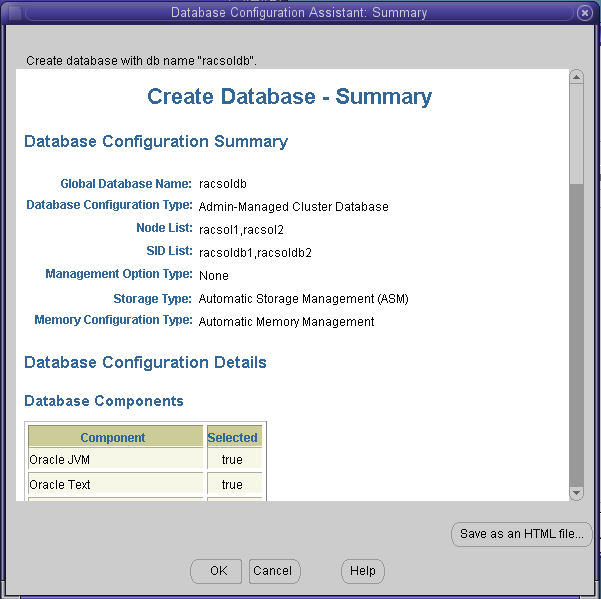Select Admin-Managed Cluster Database value
The image size is (601, 599).
click(294, 207)
